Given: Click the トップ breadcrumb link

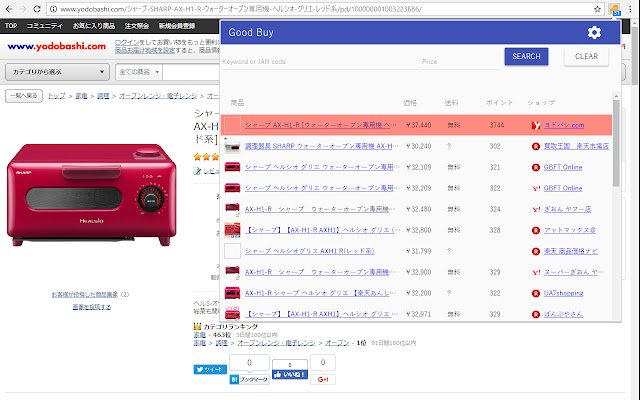Looking at the screenshot, I should click(x=56, y=96).
